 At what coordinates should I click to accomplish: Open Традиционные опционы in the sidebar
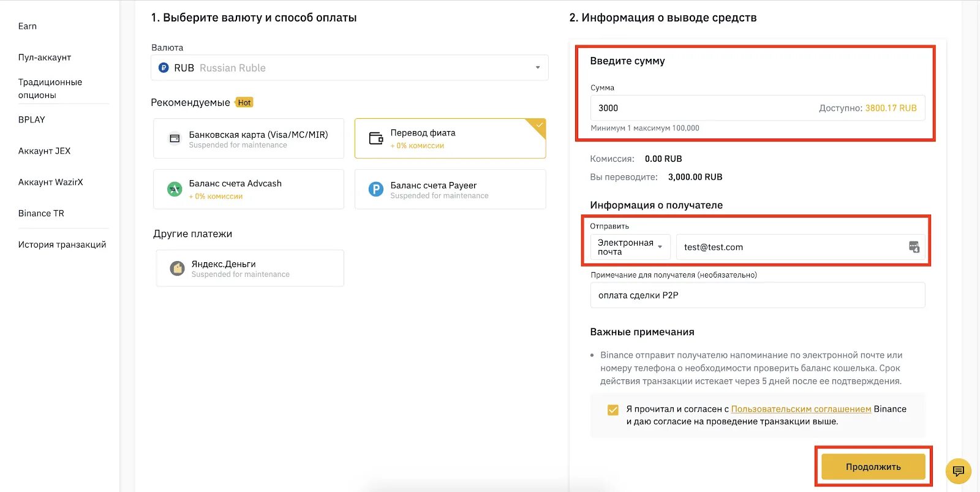point(50,88)
